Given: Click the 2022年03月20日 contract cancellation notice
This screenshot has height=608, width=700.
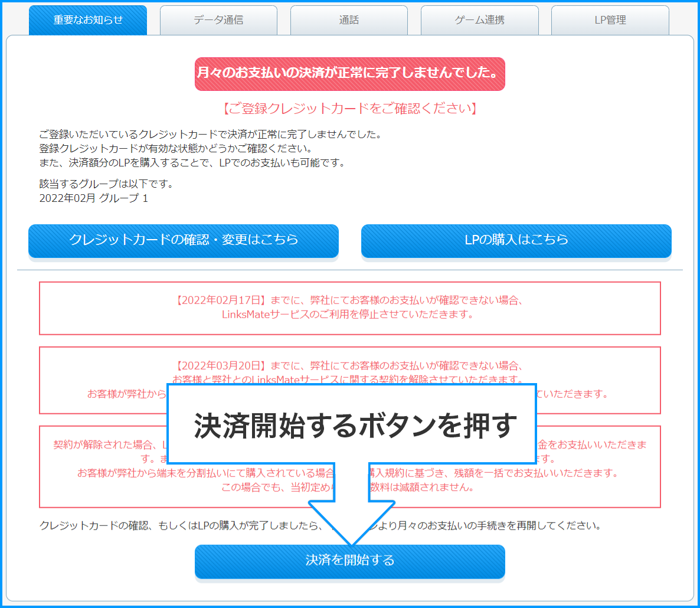Looking at the screenshot, I should pyautogui.click(x=349, y=366).
